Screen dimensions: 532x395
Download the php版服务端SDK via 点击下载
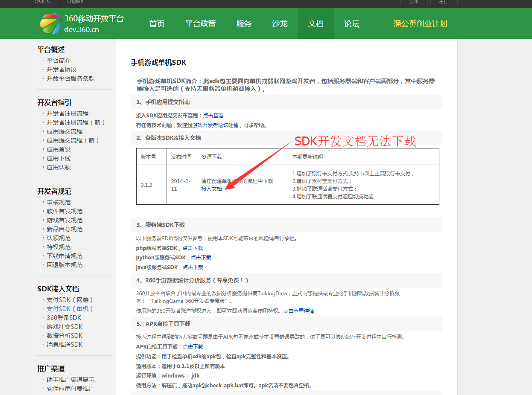click(193, 248)
